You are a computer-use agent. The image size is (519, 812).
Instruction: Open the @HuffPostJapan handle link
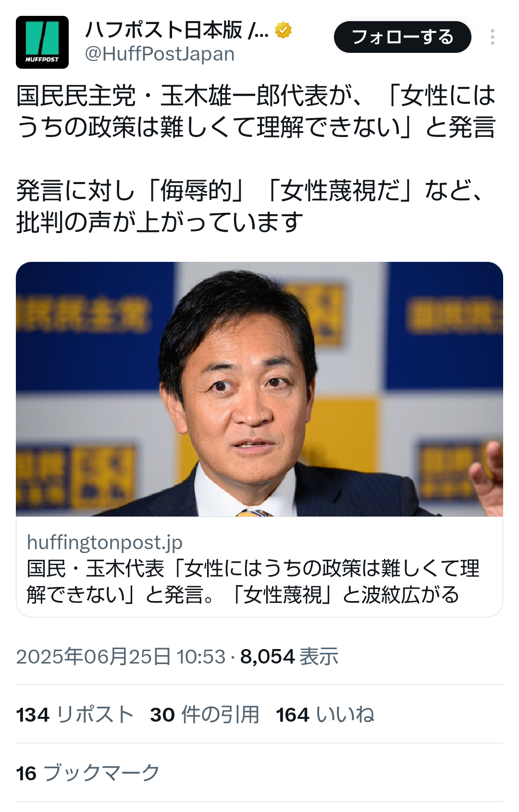point(160,54)
